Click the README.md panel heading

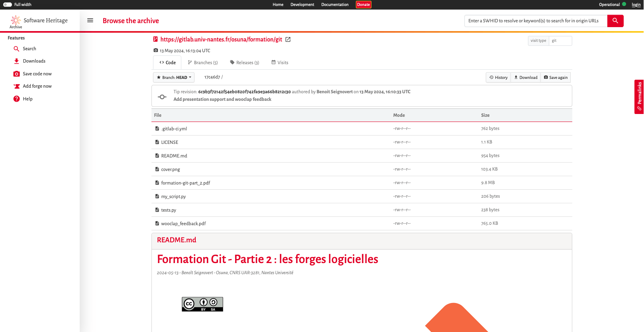pos(177,240)
